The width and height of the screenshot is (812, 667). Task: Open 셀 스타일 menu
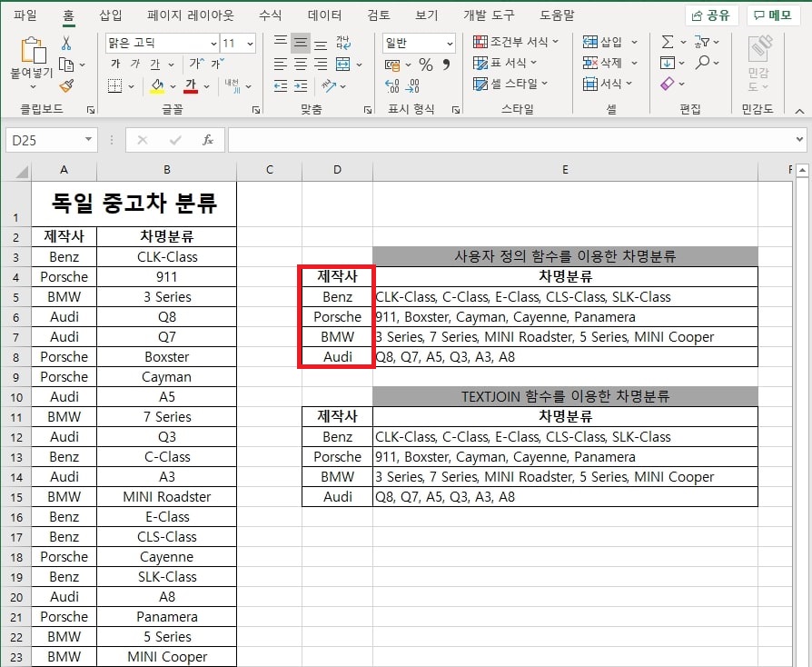pos(510,84)
